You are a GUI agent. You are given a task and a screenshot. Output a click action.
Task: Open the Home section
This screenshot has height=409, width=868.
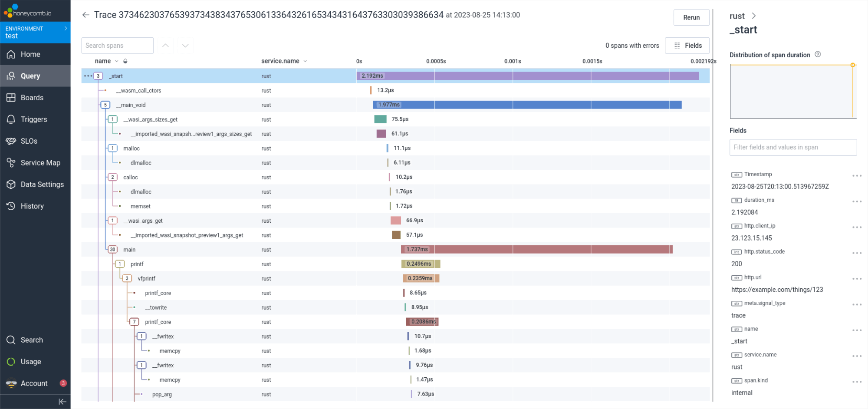(30, 54)
